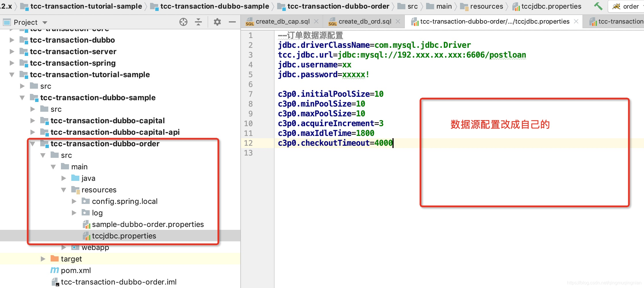Click c3p0.acquireIncrement=3 line
644x288 pixels.
pyautogui.click(x=331, y=124)
